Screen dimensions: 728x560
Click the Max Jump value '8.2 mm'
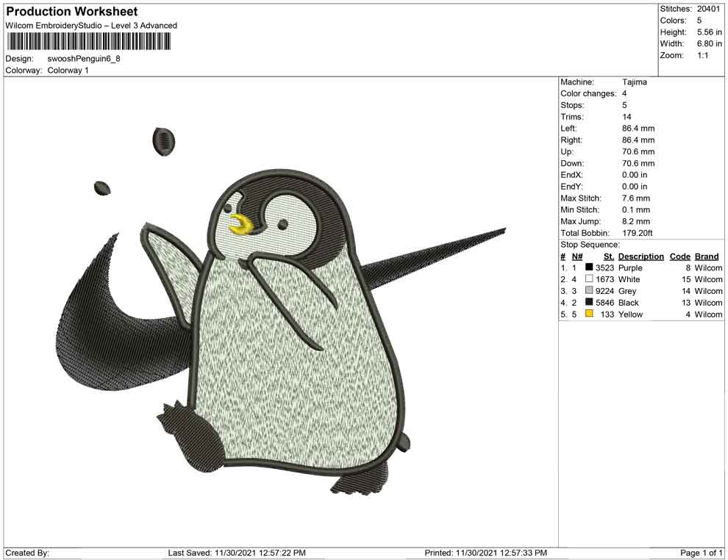[636, 221]
